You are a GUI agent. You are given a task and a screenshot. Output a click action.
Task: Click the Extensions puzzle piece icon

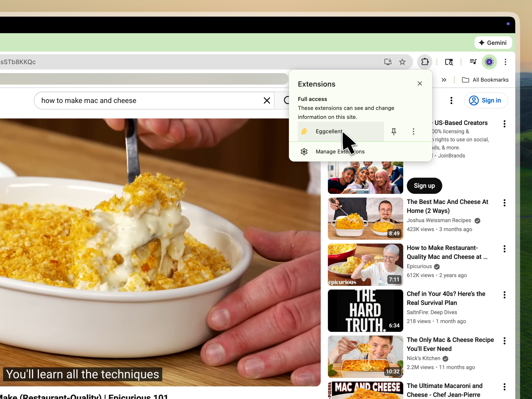pyautogui.click(x=425, y=62)
